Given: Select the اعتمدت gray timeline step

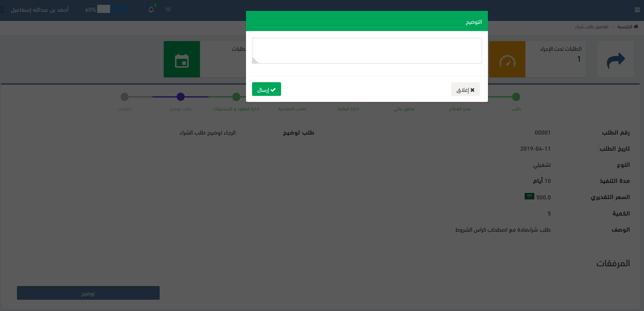Looking at the screenshot, I should (x=125, y=97).
